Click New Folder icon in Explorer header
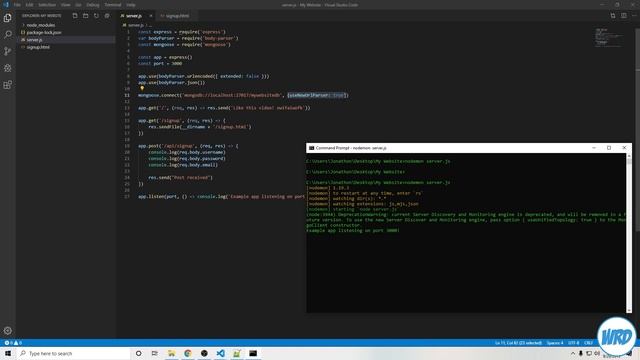 pyautogui.click(x=85, y=16)
